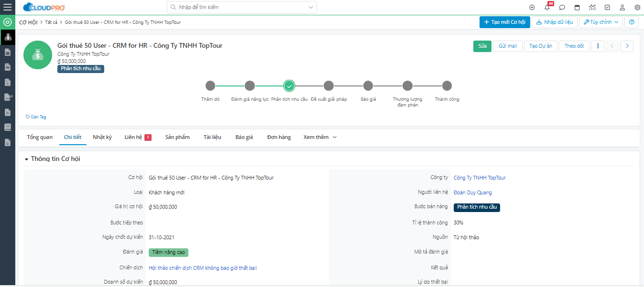Open the tasks checkmark icon
This screenshot has width=644, height=287.
607,7
